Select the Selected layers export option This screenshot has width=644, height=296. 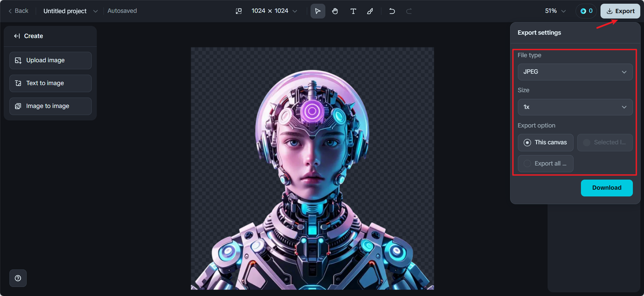click(605, 143)
